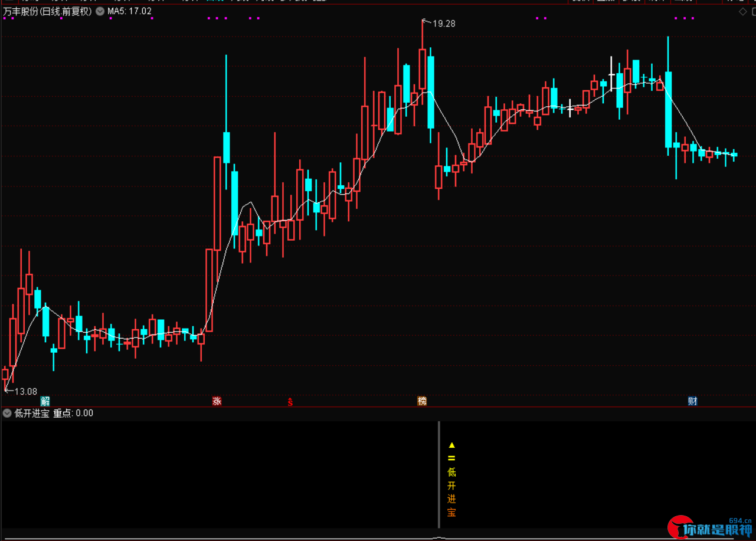The width and height of the screenshot is (756, 541).
Task: Click the yellow triangle signal in indicator panel
Action: pos(452,445)
